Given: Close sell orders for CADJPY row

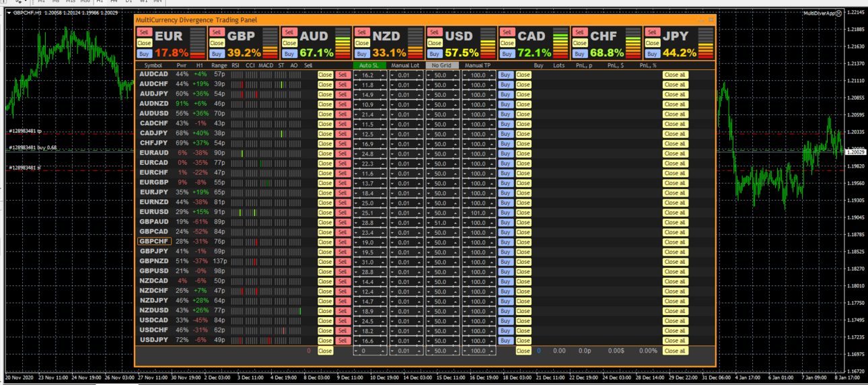Looking at the screenshot, I should pos(325,134).
